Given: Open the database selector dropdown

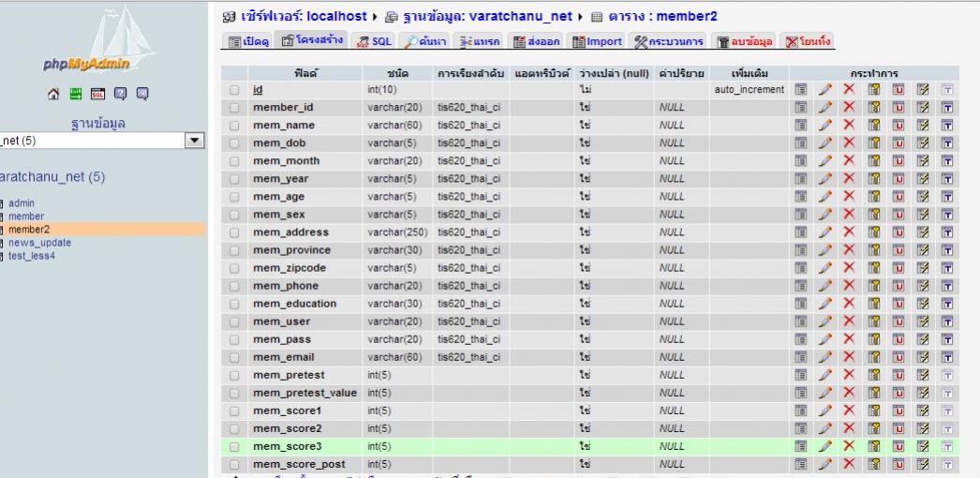Looking at the screenshot, I should tap(196, 141).
